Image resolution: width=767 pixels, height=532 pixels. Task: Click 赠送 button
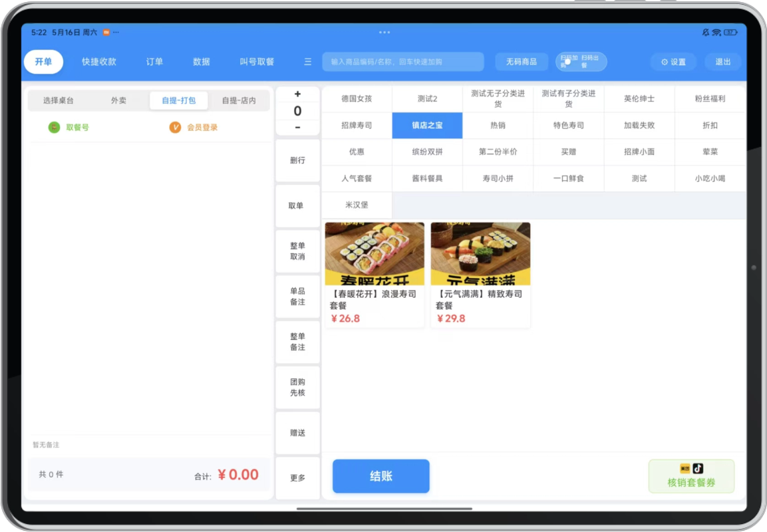297,433
